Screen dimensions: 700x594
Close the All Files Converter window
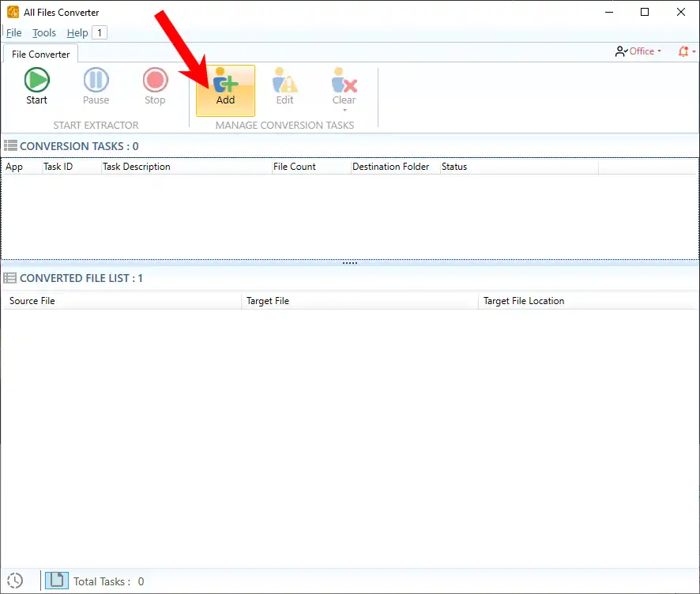coord(681,12)
